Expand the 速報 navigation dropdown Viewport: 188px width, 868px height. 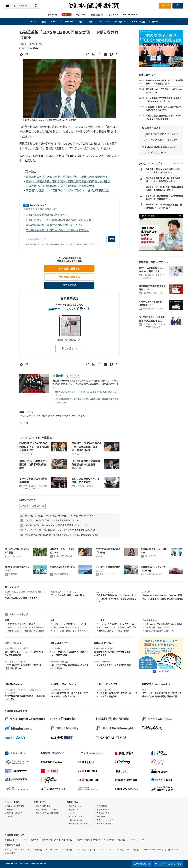click(44, 22)
